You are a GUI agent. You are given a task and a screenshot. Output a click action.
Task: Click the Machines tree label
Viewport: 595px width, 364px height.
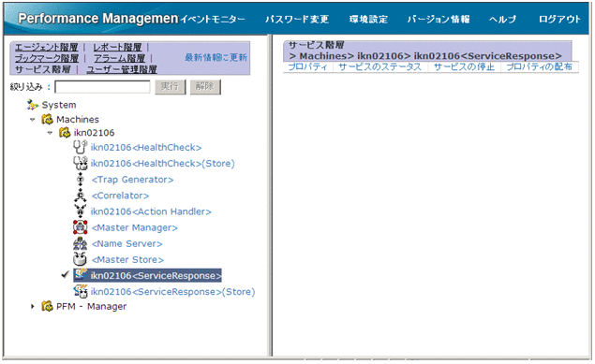[x=78, y=120]
